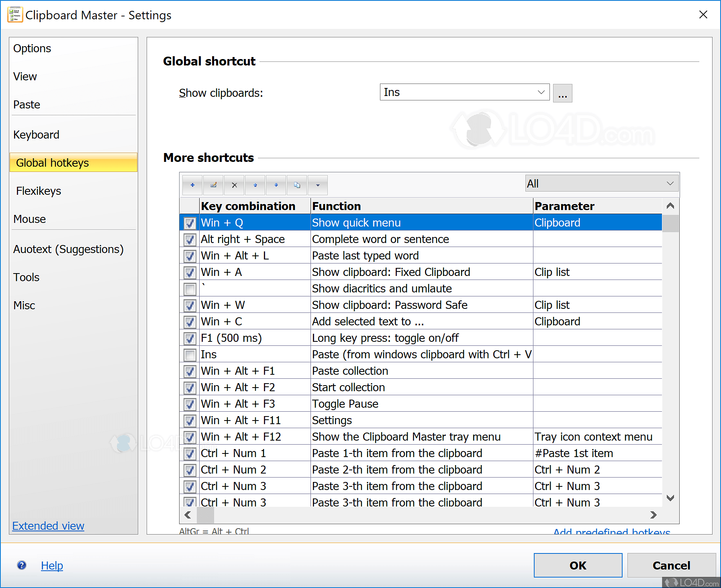Screen dimensions: 721x588
Task: Edit the selected hotkey using the pencil icon
Action: (213, 185)
